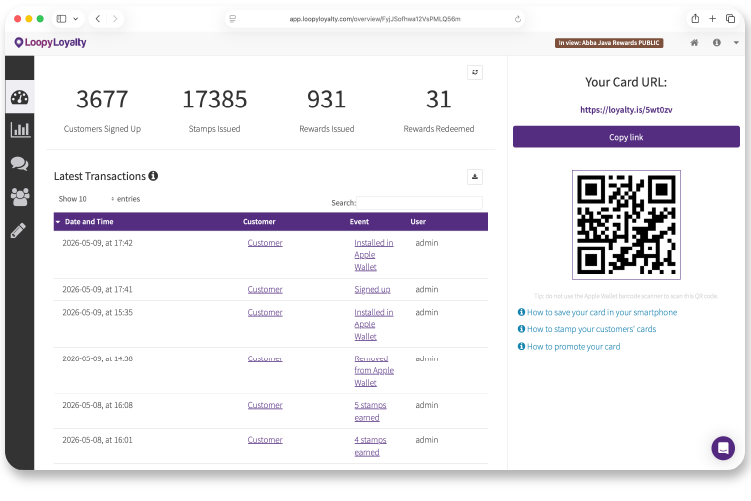751x501 pixels.
Task: Click the info icon in top bar
Action: (717, 43)
